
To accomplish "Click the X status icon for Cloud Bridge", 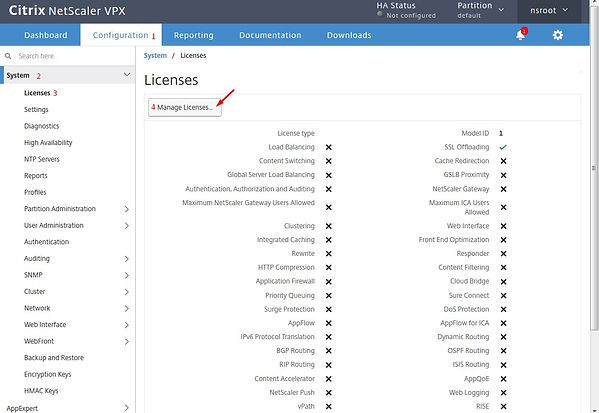I will coord(503,282).
